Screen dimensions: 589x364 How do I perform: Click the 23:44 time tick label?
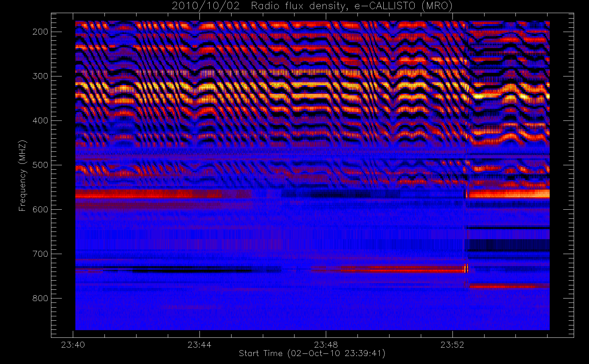coord(199,345)
